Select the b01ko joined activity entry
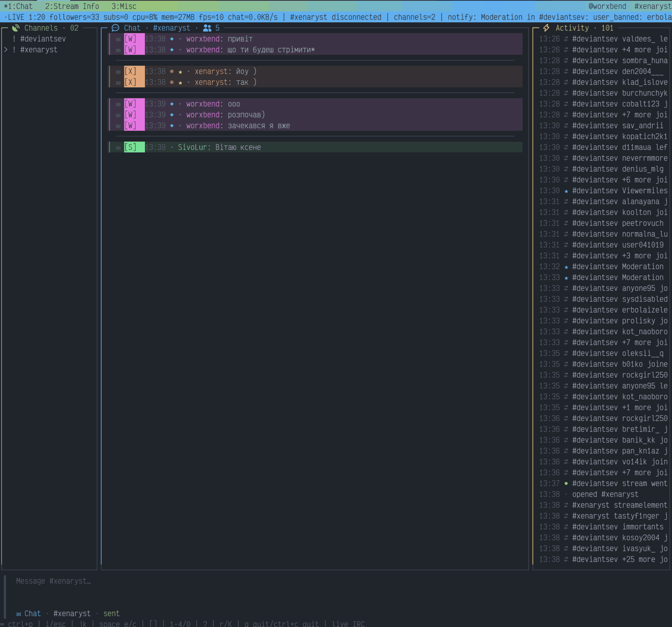The image size is (672, 627). [603, 365]
